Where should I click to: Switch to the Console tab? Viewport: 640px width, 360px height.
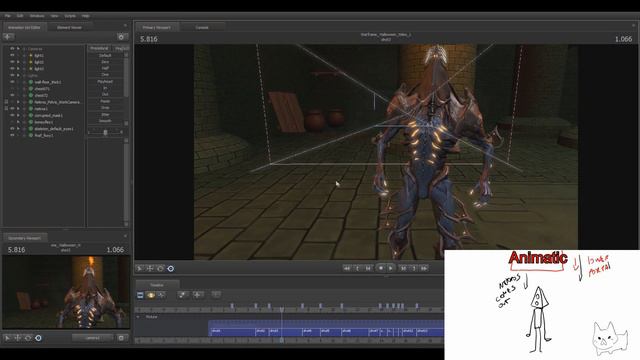[x=202, y=27]
